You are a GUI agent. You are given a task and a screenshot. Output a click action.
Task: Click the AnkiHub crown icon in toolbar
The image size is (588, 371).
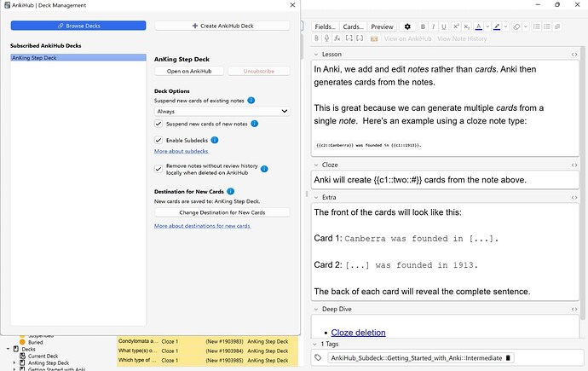point(374,38)
